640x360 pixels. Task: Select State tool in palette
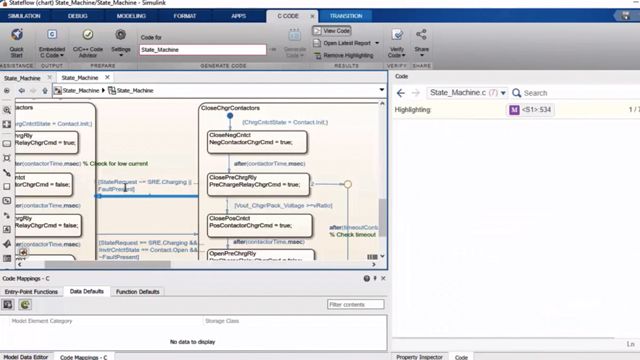(7, 144)
